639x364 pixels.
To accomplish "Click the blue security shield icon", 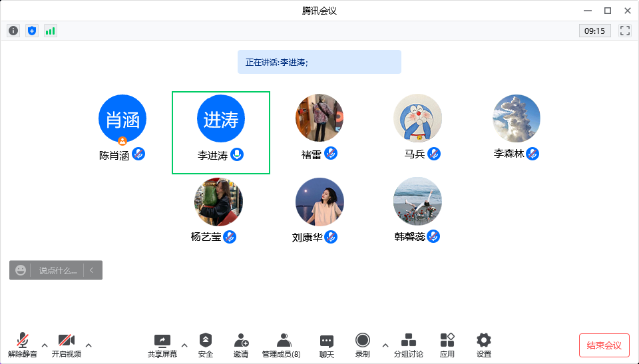I will pos(32,31).
